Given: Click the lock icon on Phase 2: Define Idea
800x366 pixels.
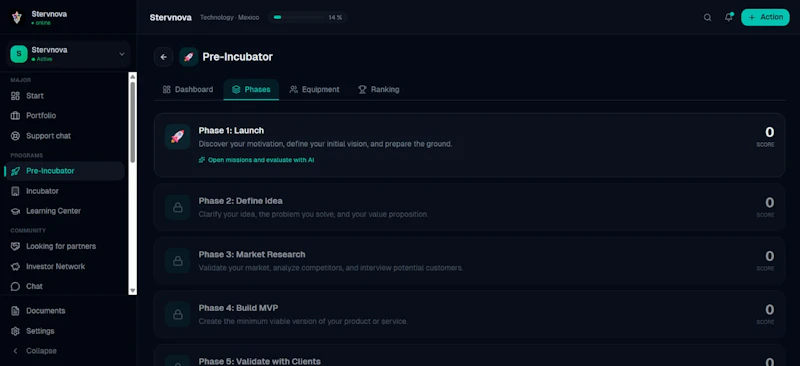Looking at the screenshot, I should 178,207.
